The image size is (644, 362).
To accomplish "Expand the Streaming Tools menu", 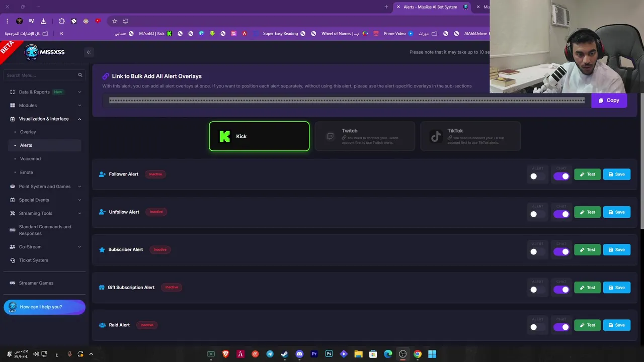I will [45, 214].
